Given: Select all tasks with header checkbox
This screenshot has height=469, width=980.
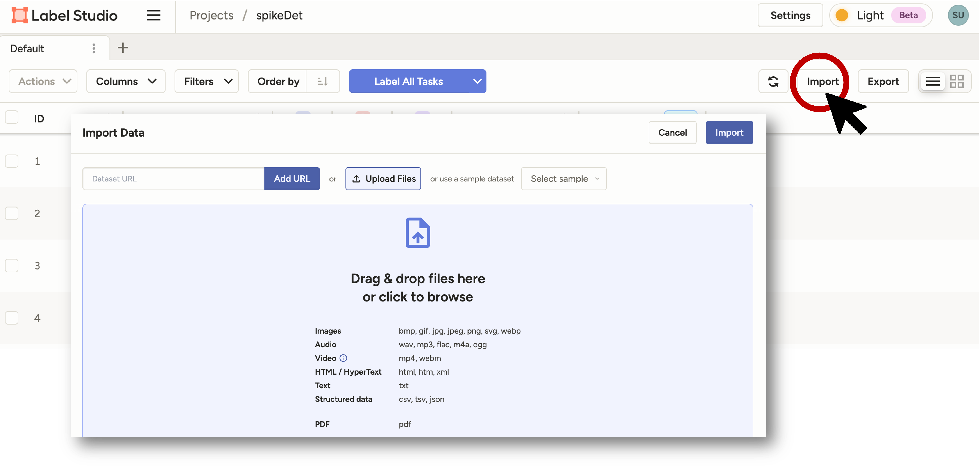Looking at the screenshot, I should point(12,117).
